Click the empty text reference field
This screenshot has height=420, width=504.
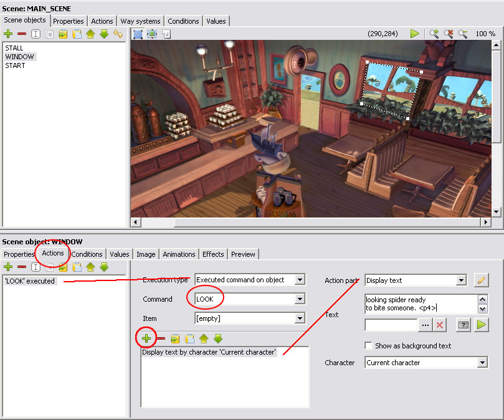point(391,325)
